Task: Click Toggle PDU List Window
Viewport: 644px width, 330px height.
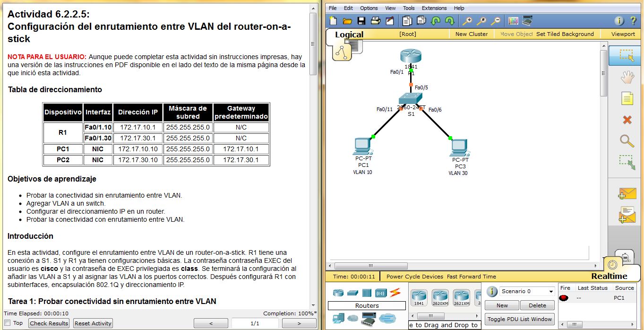Action: pyautogui.click(x=519, y=319)
